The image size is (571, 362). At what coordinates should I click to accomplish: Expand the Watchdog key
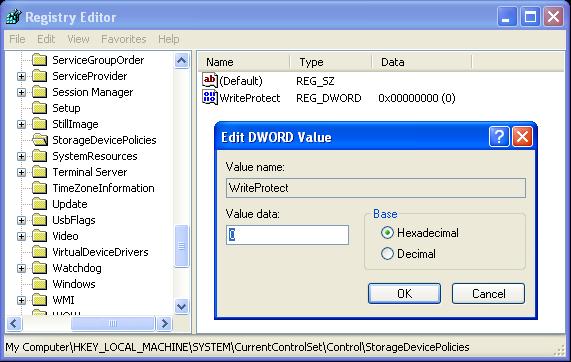coord(21,268)
